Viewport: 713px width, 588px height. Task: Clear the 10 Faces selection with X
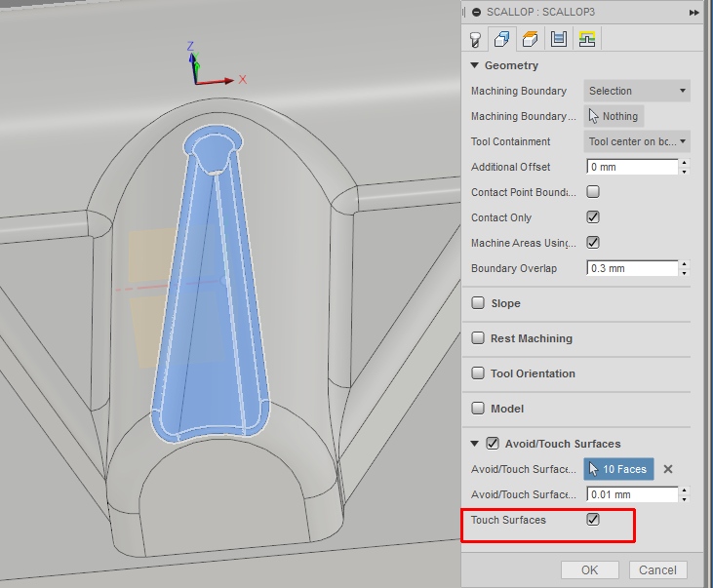coord(668,469)
